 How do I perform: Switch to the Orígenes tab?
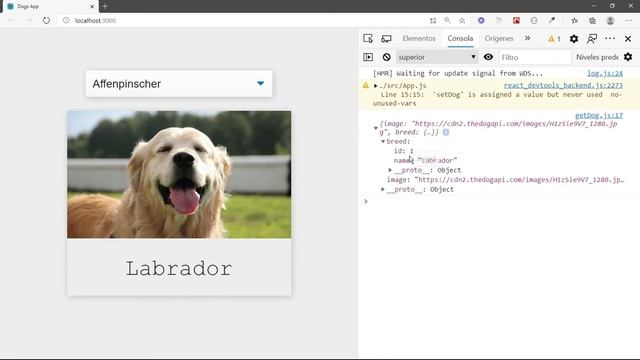point(499,38)
